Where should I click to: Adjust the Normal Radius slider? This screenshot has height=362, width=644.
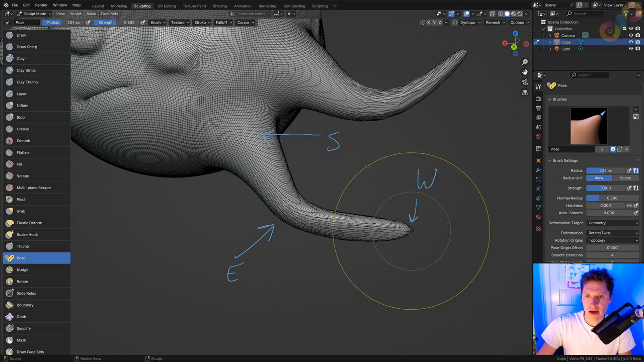[x=613, y=198]
